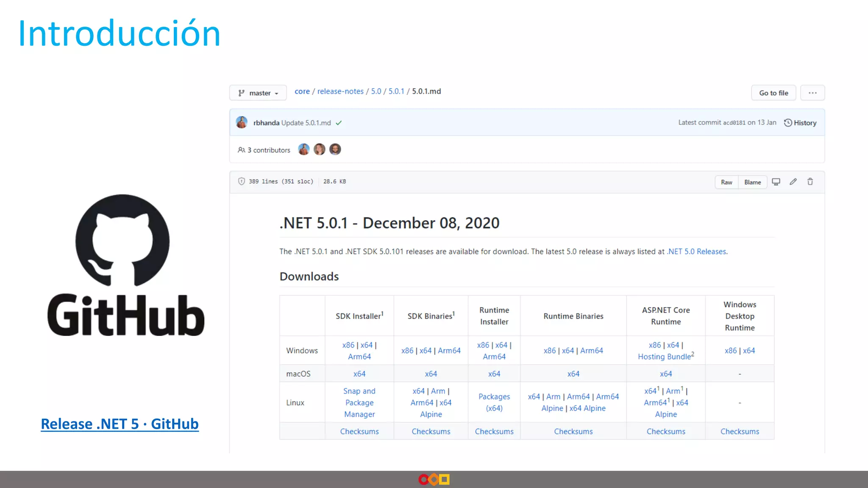Download Windows SDK Binaries x64

[x=425, y=351]
